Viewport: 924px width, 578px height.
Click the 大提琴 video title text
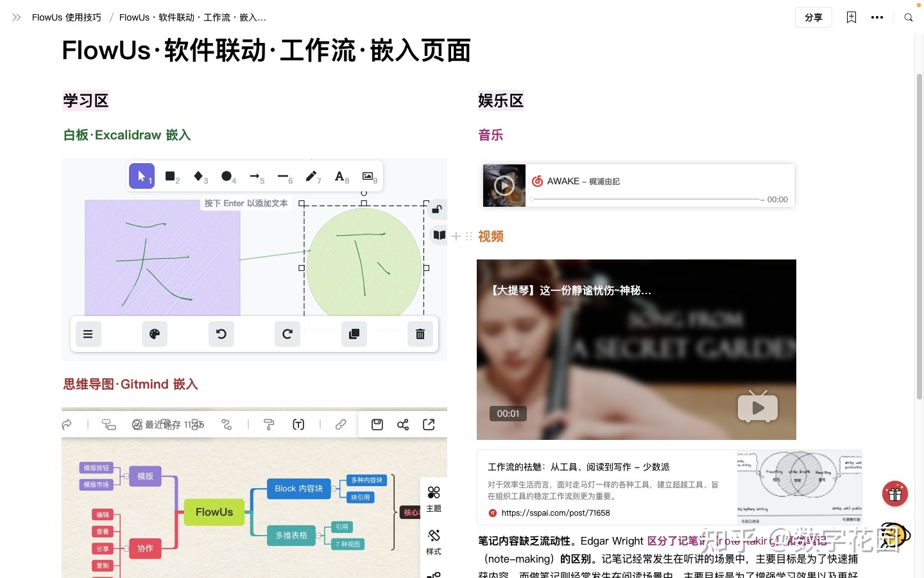[x=570, y=290]
